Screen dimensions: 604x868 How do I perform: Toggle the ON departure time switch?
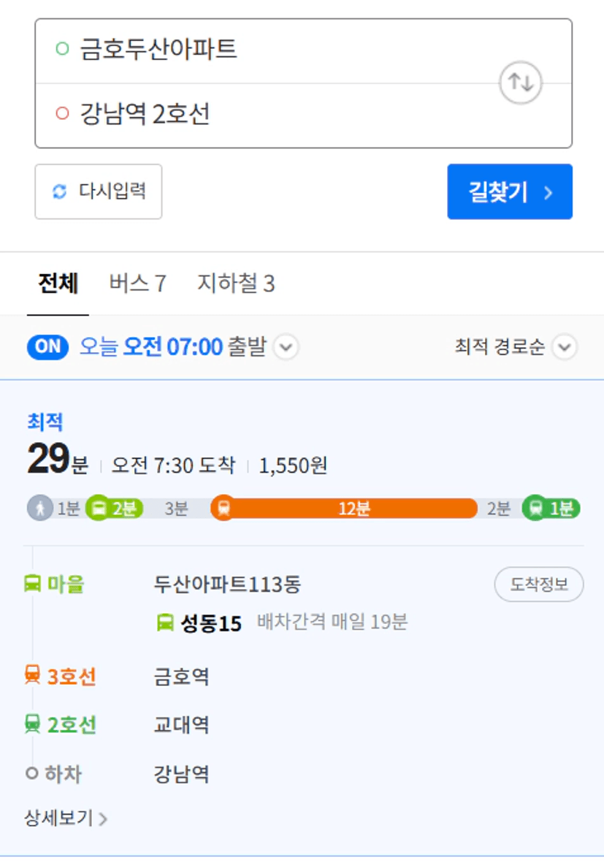click(47, 347)
